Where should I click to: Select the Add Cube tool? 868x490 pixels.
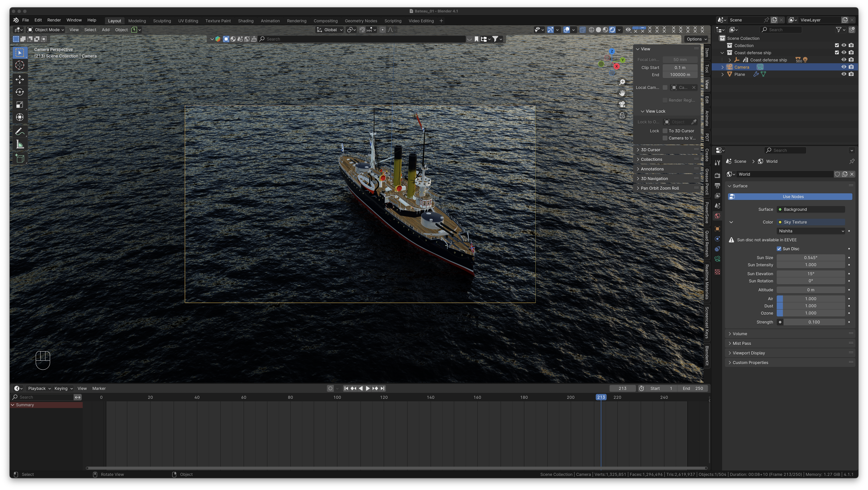point(20,158)
